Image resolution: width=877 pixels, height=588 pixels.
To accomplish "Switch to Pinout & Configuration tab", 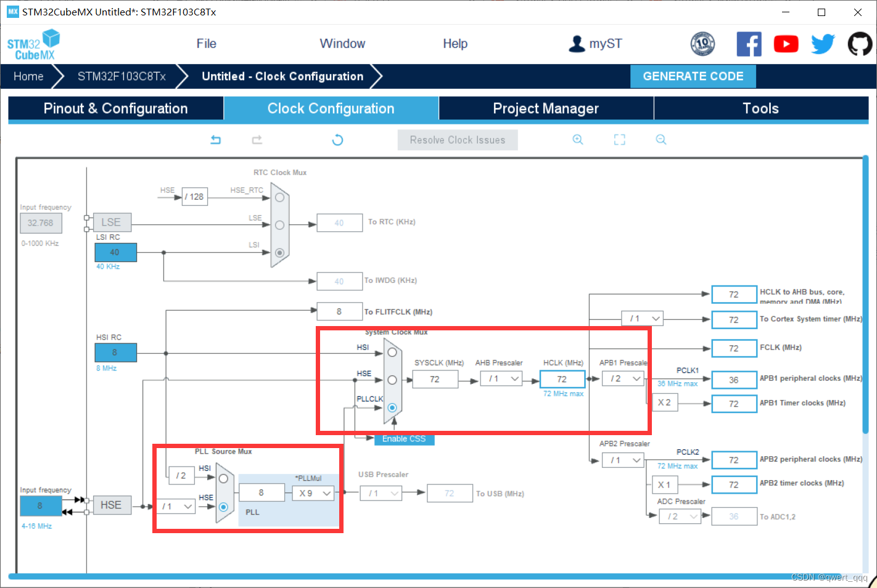I will click(115, 108).
